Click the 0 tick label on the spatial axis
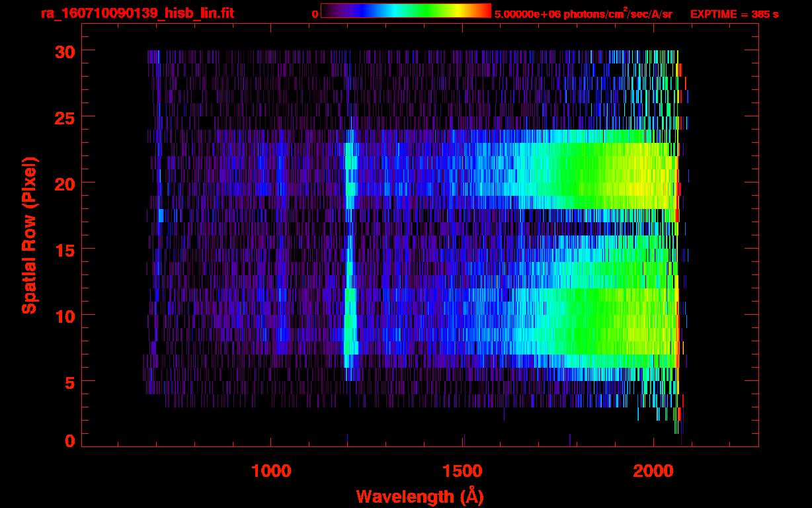The width and height of the screenshot is (812, 508). (x=69, y=441)
